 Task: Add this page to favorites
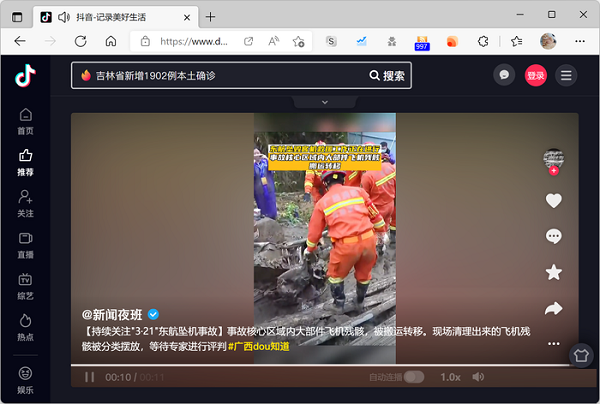point(298,41)
